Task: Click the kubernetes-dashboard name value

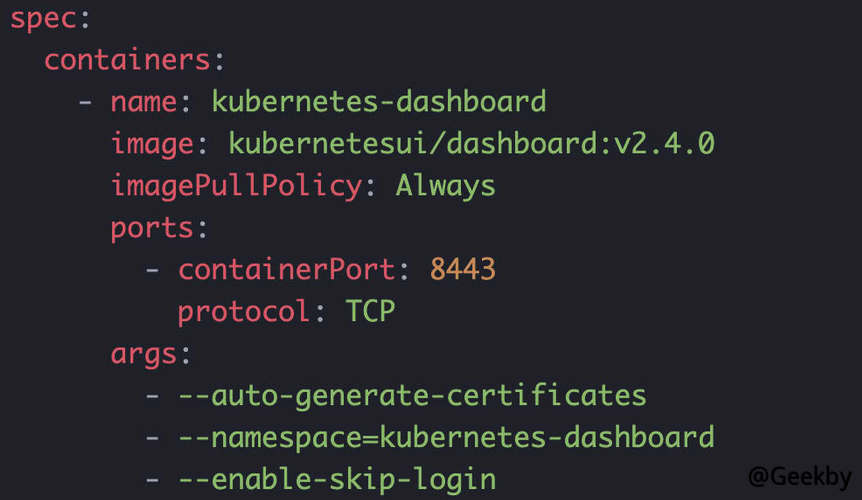Action: (379, 102)
